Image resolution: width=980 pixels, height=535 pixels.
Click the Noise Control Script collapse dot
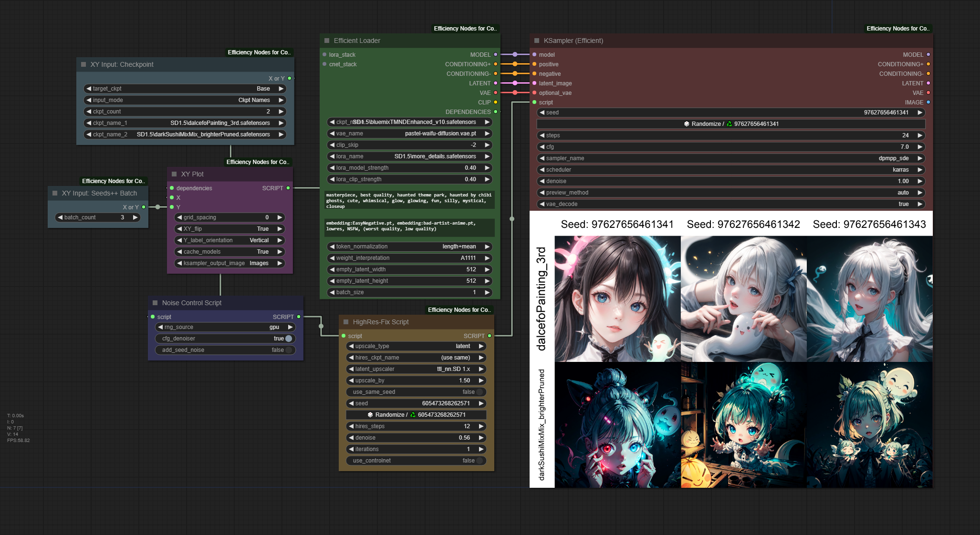155,303
